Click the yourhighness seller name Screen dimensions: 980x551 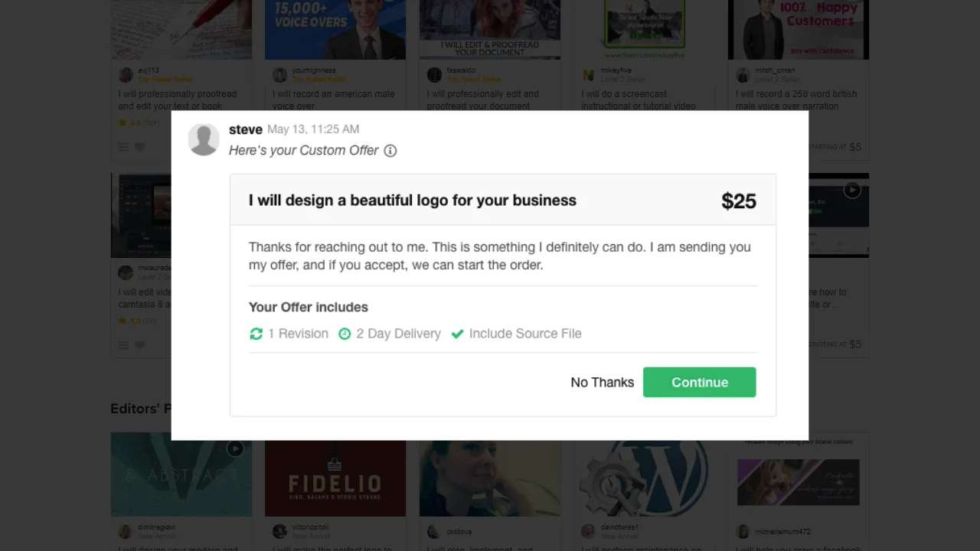point(314,70)
